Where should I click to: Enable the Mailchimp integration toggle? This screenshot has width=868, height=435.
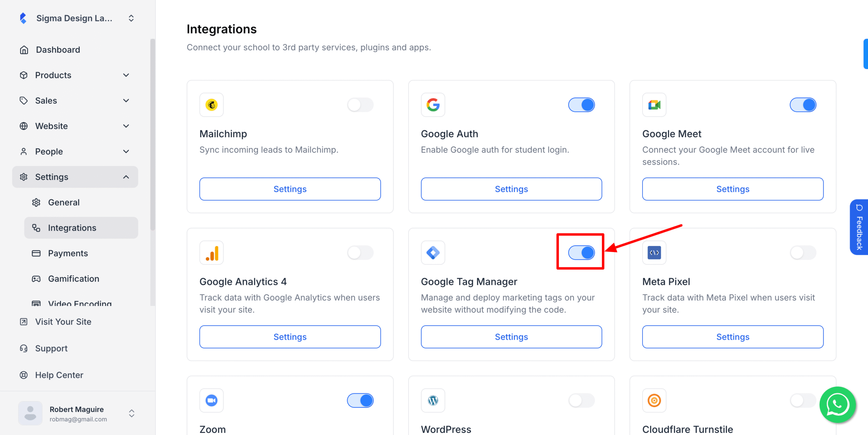pyautogui.click(x=360, y=105)
